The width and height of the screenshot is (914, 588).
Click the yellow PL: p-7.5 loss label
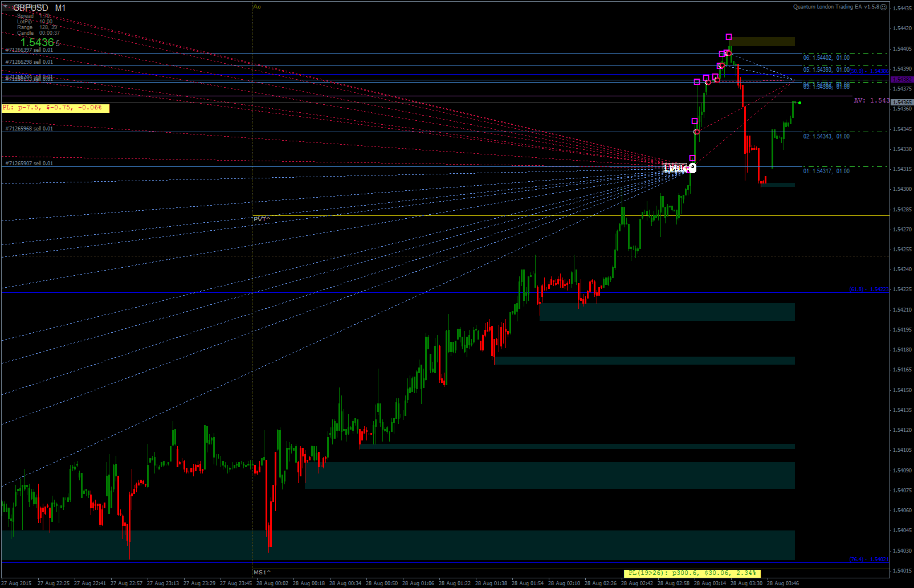(55, 108)
